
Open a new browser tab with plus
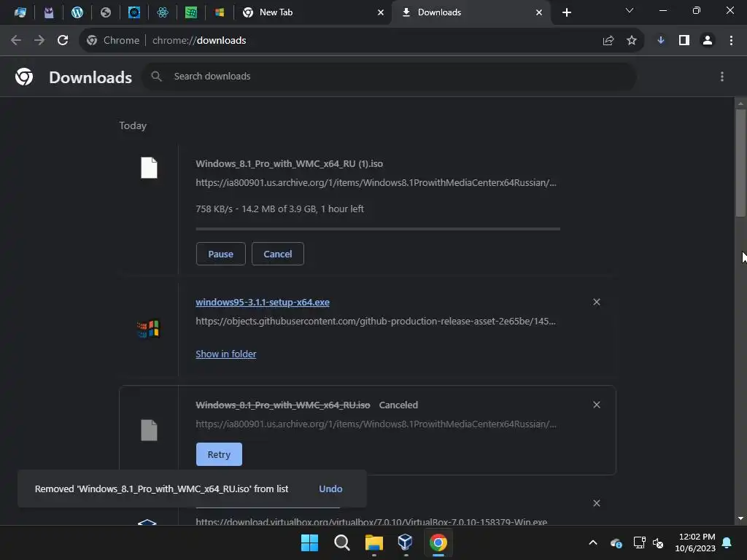(x=566, y=12)
